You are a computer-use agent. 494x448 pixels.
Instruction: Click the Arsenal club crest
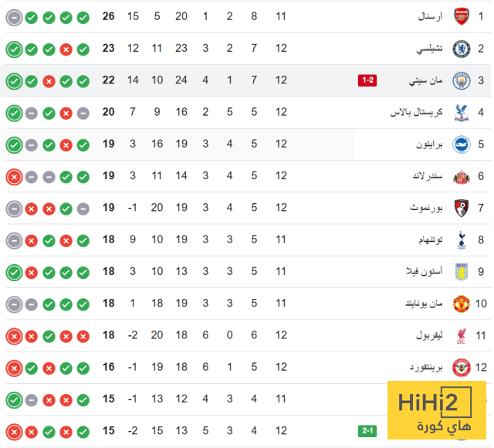click(x=461, y=16)
